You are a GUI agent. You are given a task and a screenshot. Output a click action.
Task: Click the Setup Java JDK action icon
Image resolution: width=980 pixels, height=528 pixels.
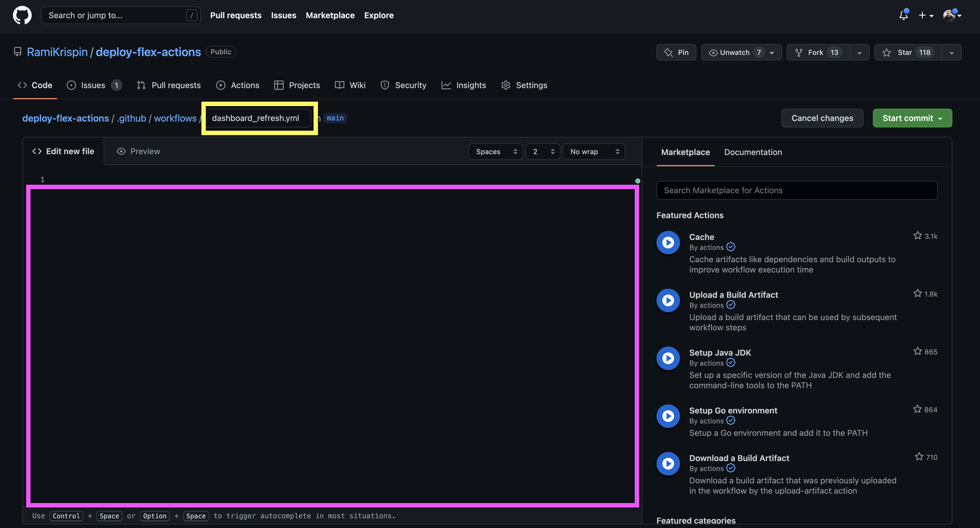[668, 358]
